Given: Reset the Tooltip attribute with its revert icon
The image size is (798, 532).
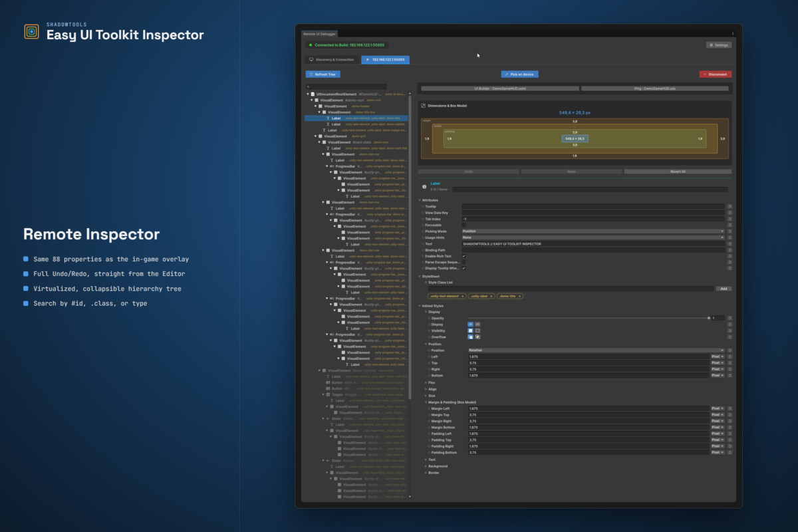Looking at the screenshot, I should point(730,206).
